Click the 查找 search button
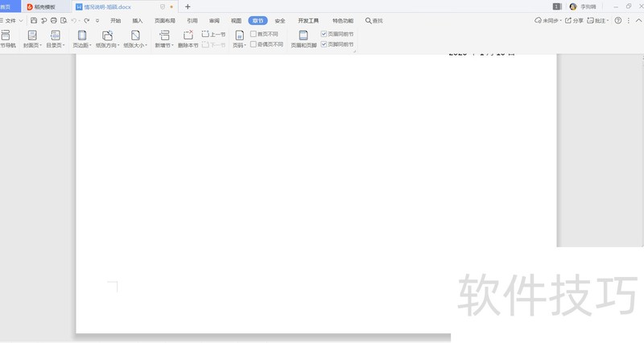Viewport: 644px width, 343px height. click(374, 21)
